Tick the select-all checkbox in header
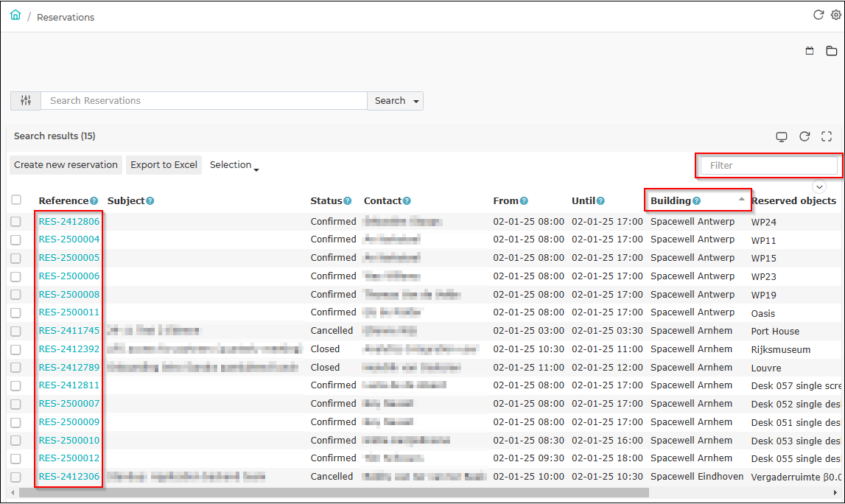Image resolution: width=845 pixels, height=504 pixels. click(x=16, y=200)
